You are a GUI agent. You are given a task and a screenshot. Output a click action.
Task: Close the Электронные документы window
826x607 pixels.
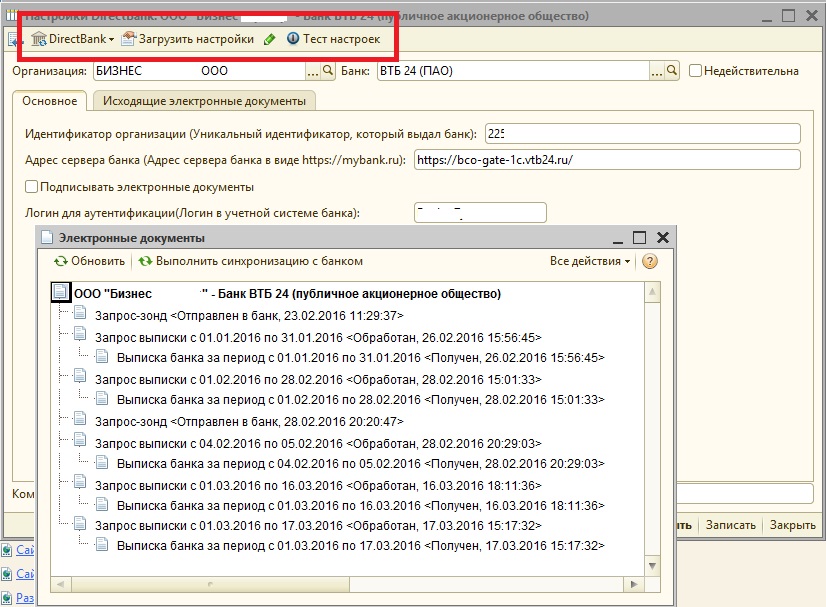(x=663, y=238)
